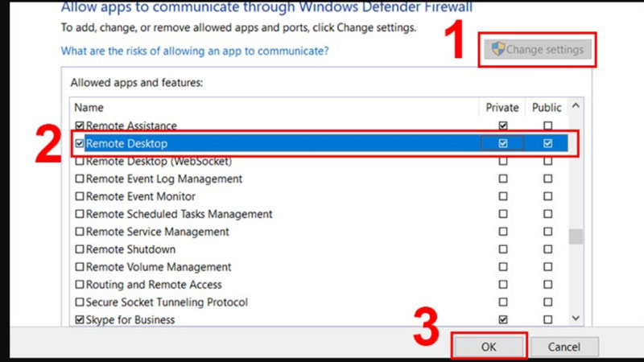Click the vertical scrollbar thumb
This screenshot has width=644, height=362.
pos(575,237)
